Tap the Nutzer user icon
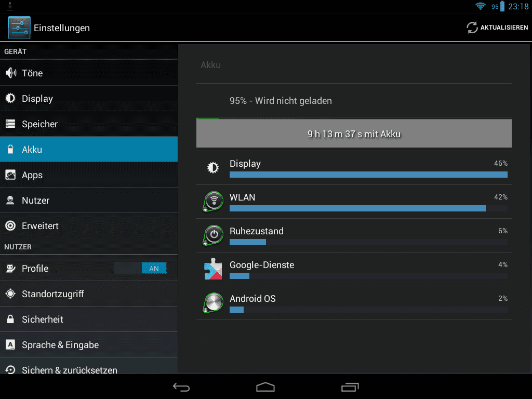 (10, 200)
